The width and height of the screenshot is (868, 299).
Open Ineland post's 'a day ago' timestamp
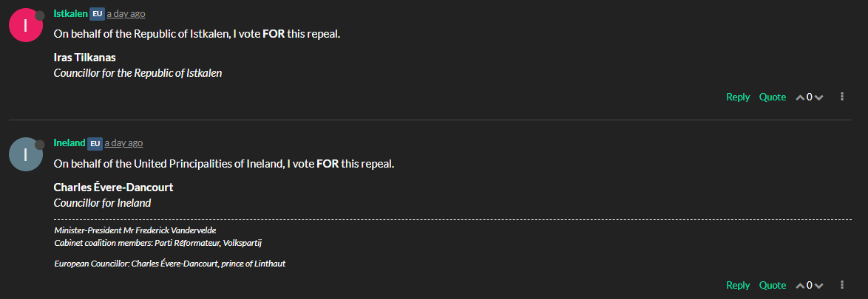[123, 143]
